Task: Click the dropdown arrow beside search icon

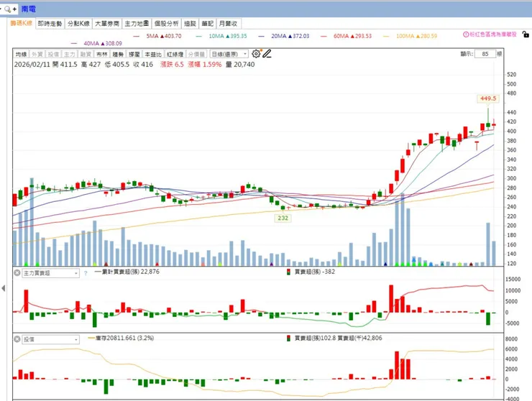Action: point(1,9)
